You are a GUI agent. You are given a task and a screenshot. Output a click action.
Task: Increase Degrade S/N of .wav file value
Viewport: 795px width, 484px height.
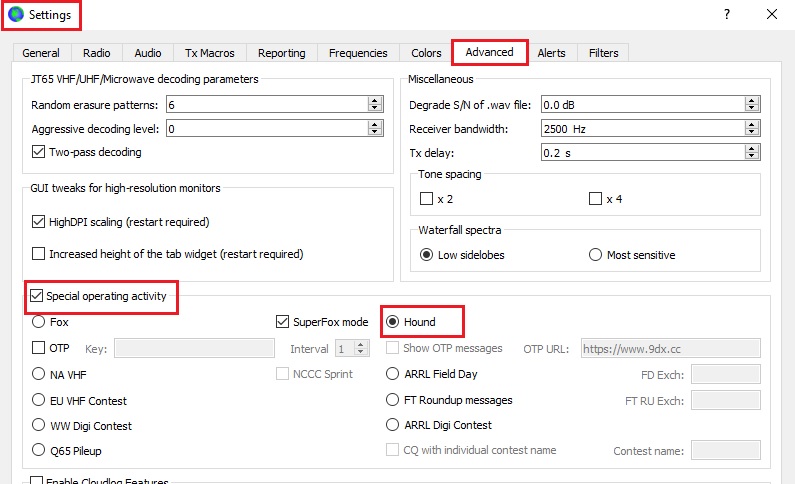pos(751,100)
